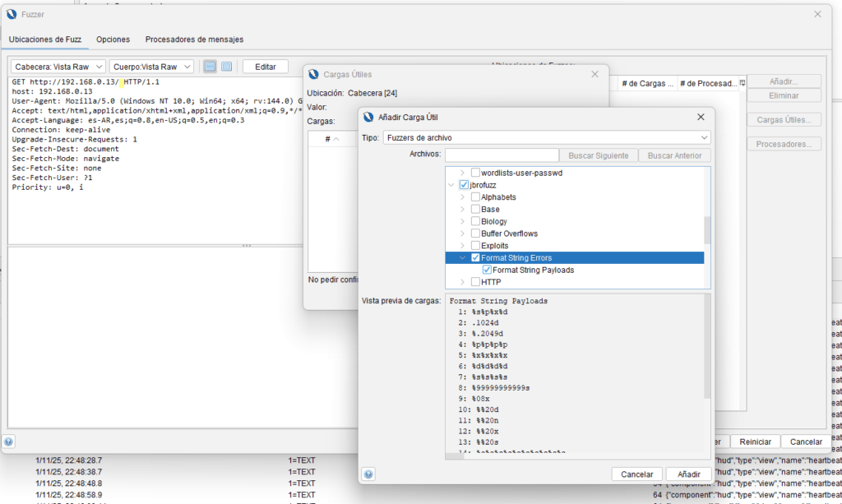Image resolution: width=842 pixels, height=504 pixels.
Task: Collapse the jbrofuzz tree node
Action: point(451,186)
